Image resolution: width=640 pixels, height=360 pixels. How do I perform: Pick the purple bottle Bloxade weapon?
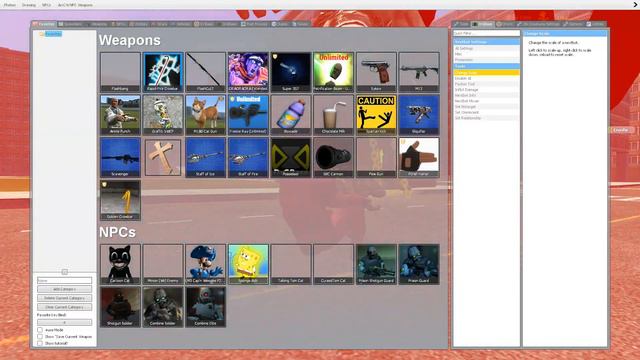pyautogui.click(x=291, y=115)
